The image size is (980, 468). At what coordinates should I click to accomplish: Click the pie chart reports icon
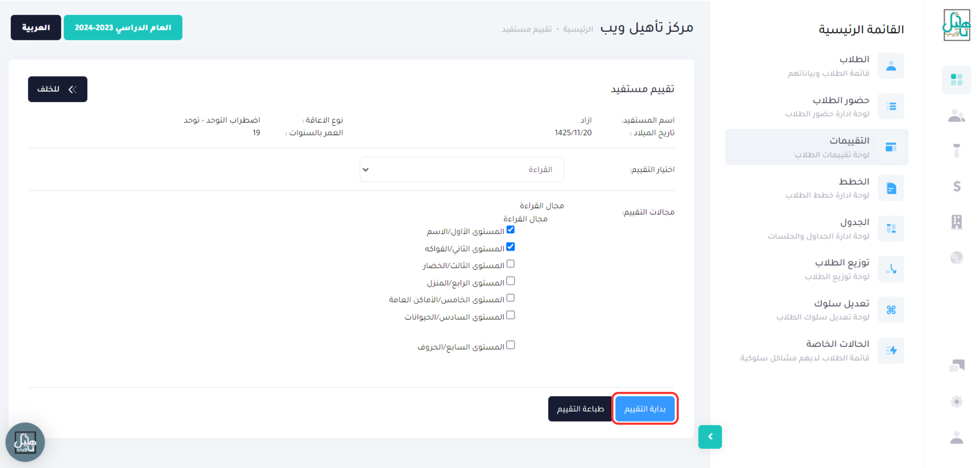point(956,257)
